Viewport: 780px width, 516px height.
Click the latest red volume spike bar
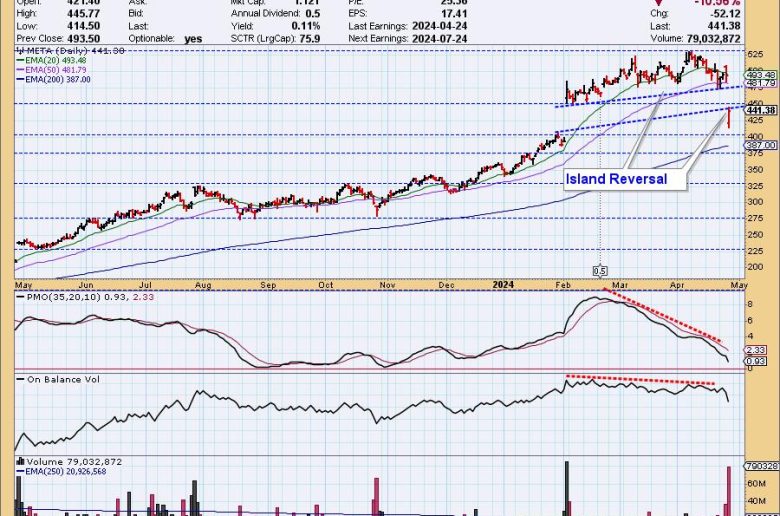point(729,491)
